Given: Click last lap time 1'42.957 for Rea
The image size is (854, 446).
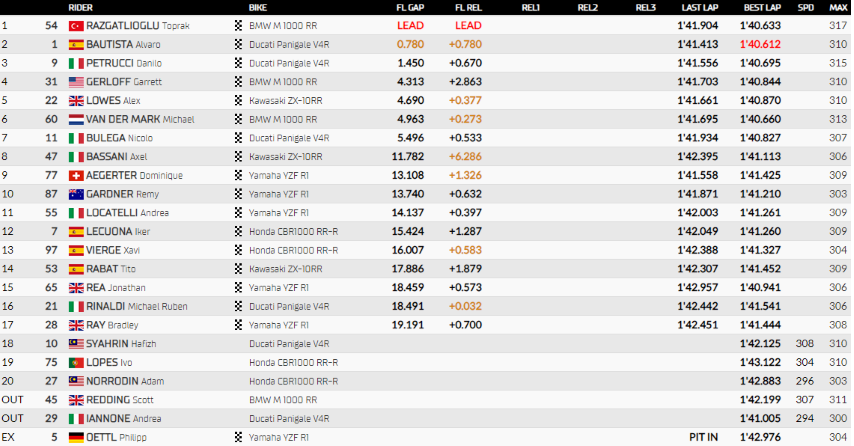Looking at the screenshot, I should pos(698,288).
